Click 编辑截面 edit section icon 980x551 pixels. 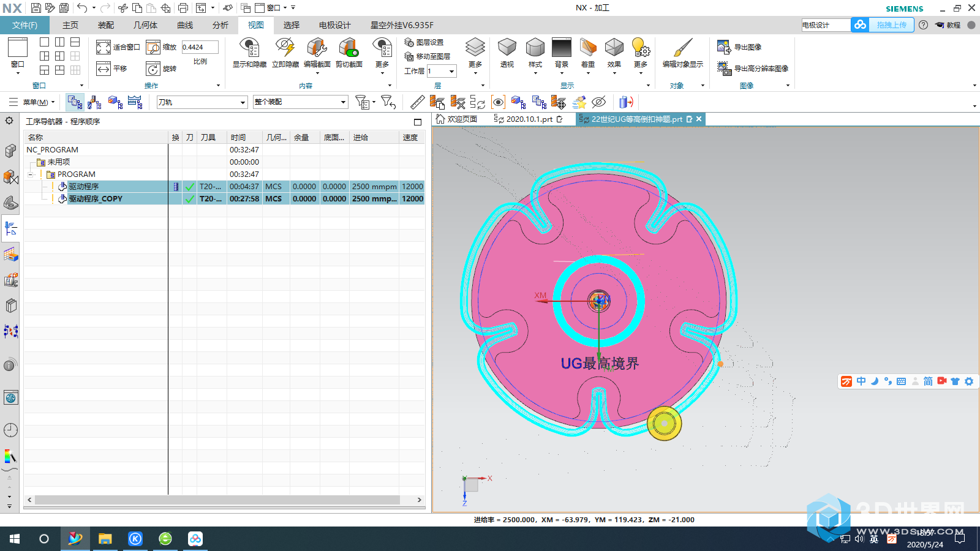(317, 48)
